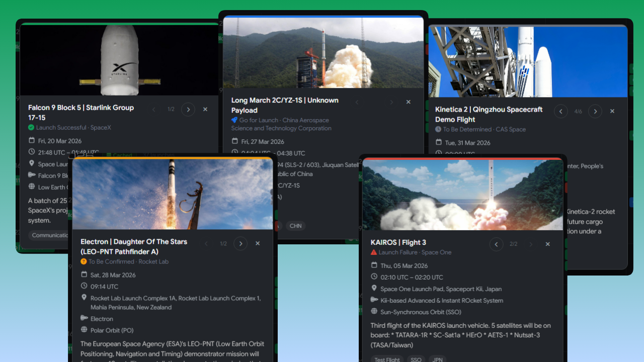Click rocket icon beside Kii-based Advanced system
This screenshot has width=644, height=362.
click(374, 300)
